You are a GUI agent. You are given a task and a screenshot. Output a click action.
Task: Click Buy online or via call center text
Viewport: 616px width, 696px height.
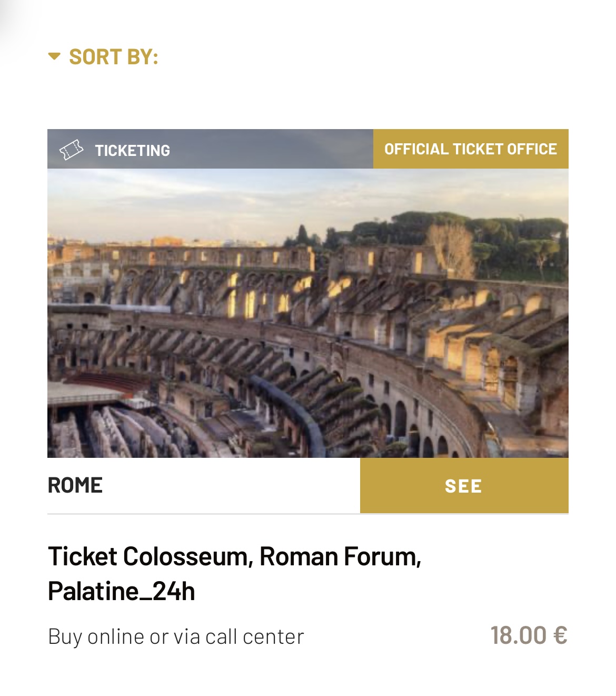176,636
